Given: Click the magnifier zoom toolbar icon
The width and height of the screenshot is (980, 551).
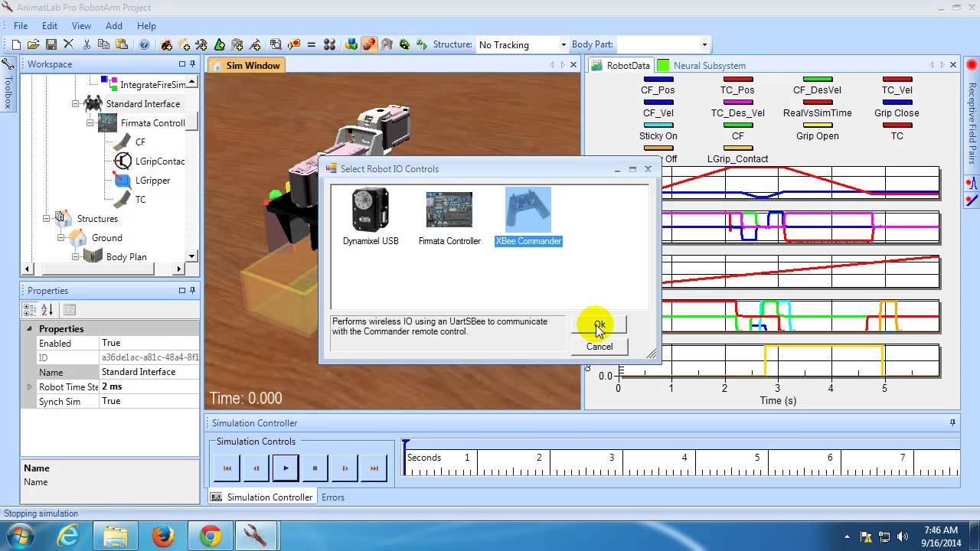Looking at the screenshot, I should [276, 44].
